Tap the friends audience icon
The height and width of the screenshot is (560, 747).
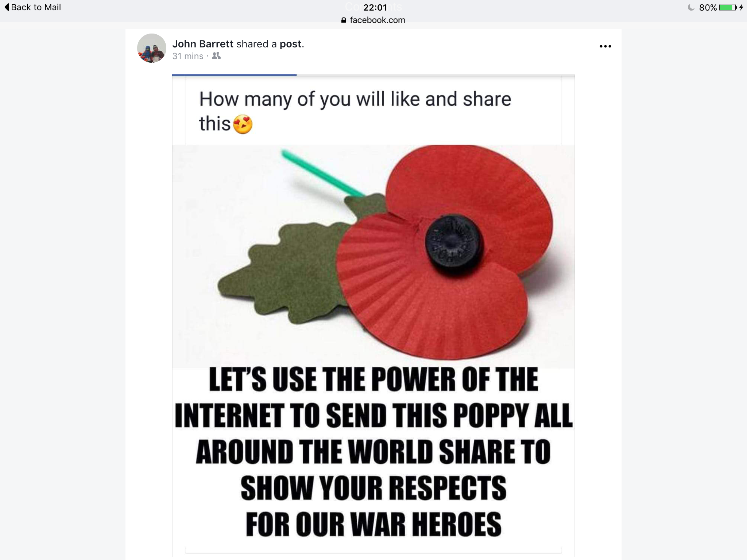click(x=216, y=56)
